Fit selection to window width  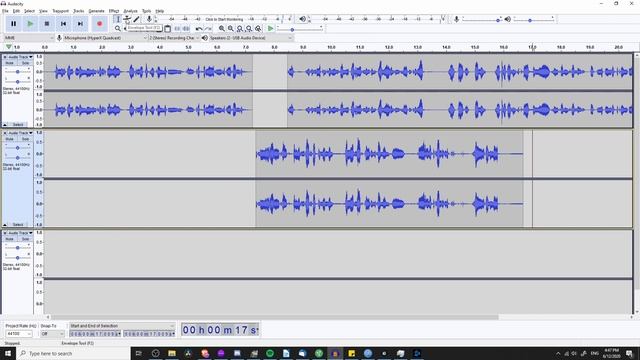[240, 29]
